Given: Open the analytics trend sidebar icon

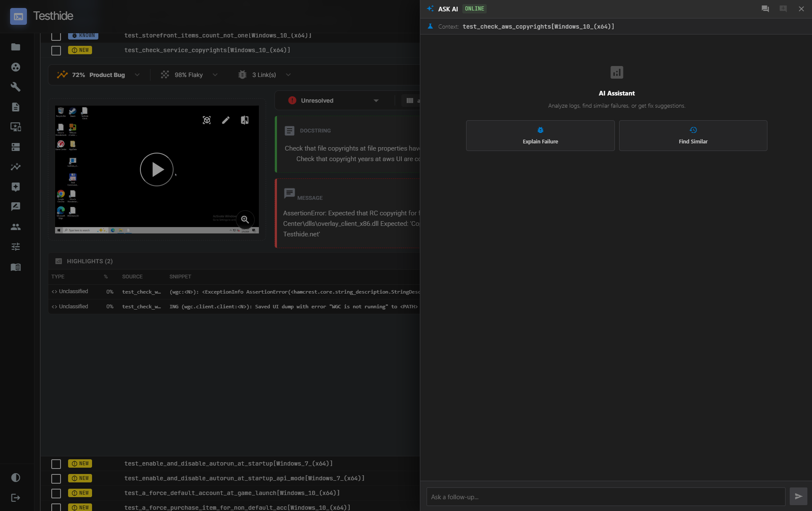Looking at the screenshot, I should (x=16, y=167).
